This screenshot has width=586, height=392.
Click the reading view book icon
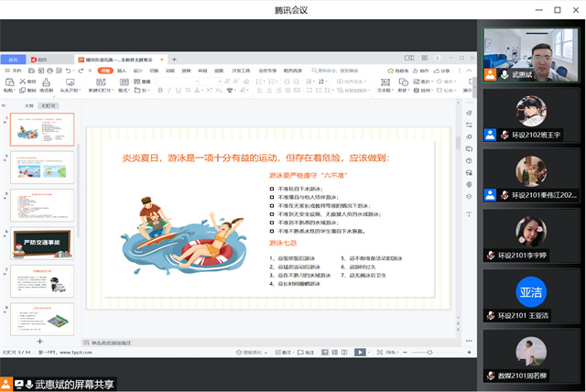(x=344, y=352)
